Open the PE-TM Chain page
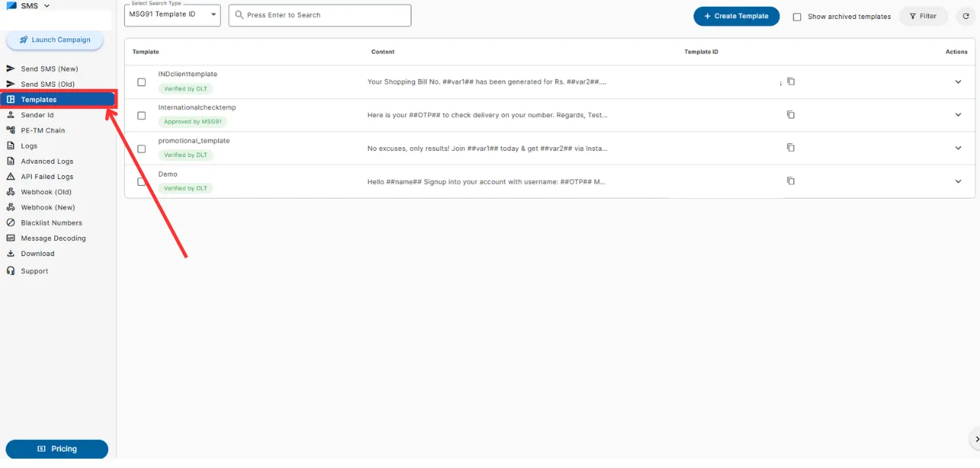Screen dimensions: 980x468 point(44,130)
